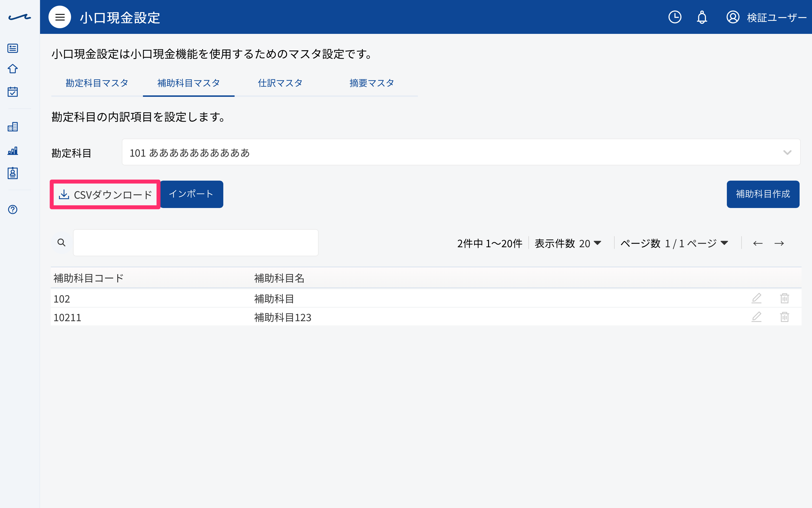
Task: Open the help question mark icon
Action: (x=13, y=210)
